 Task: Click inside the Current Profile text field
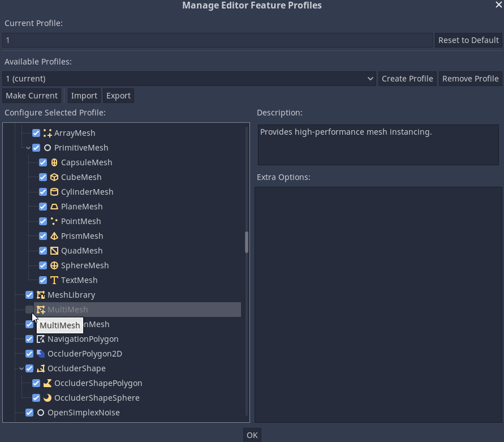217,40
